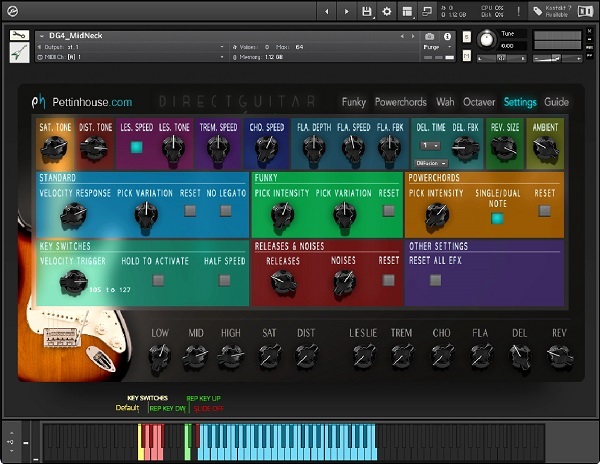Check the Funky RESET box
This screenshot has height=464, width=600.
[389, 210]
